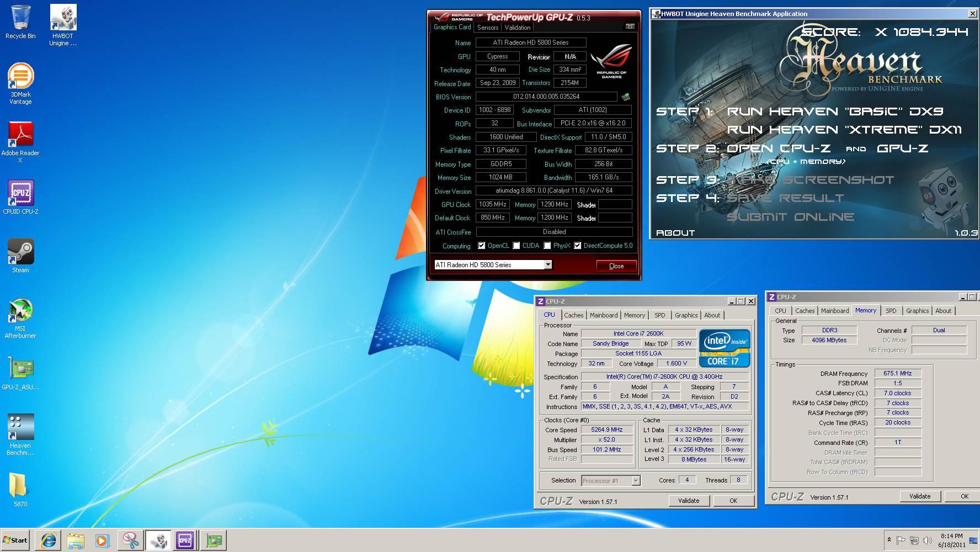The image size is (980, 552).
Task: Open SPD tab in left CPU-Z window
Action: [660, 315]
